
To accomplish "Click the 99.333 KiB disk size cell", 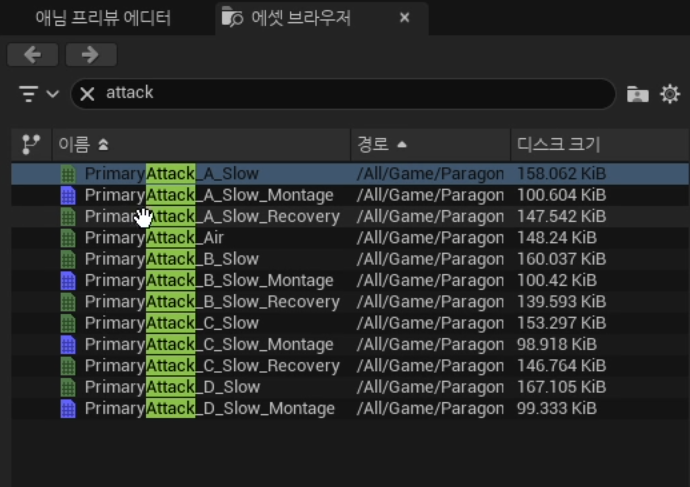I will pos(557,408).
